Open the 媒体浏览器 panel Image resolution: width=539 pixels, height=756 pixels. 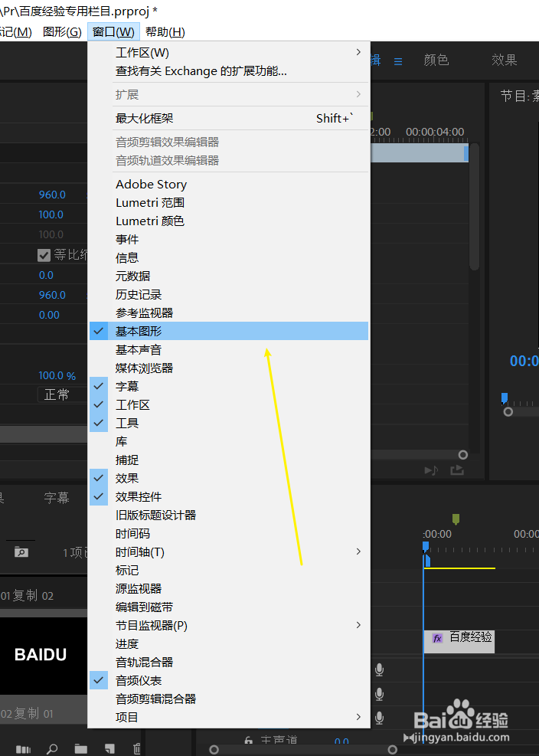[229, 368]
